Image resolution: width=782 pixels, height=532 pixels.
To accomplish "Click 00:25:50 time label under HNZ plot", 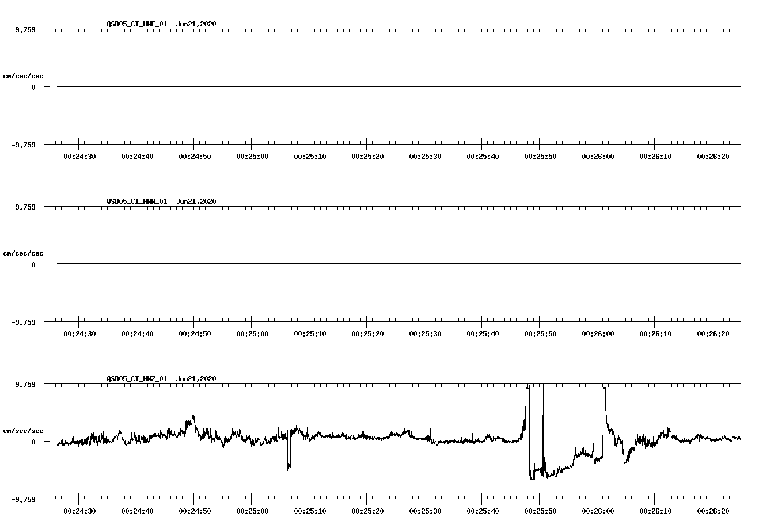I will tap(540, 511).
